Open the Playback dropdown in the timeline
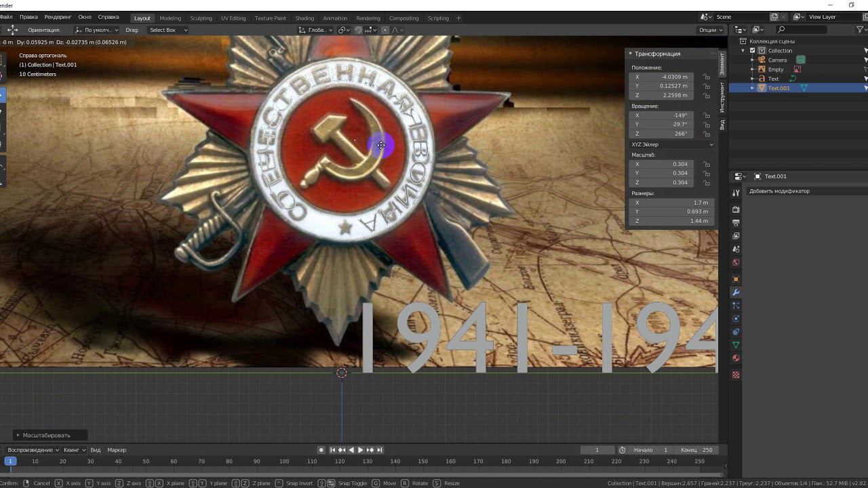The height and width of the screenshot is (488, 868). [33, 450]
